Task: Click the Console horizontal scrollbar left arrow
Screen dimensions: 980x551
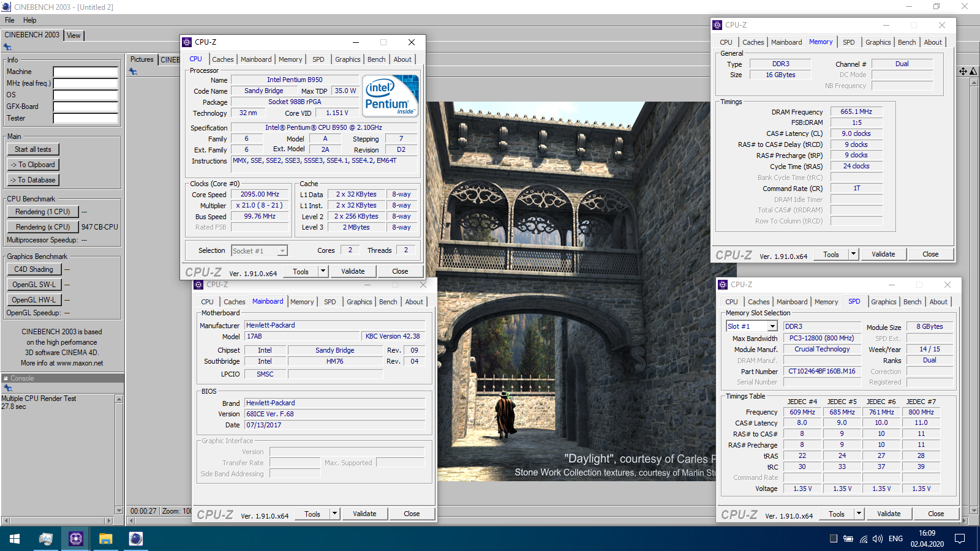Action: 6,521
